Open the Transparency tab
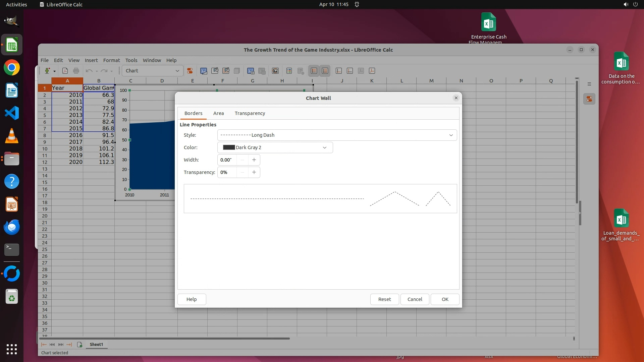The width and height of the screenshot is (644, 362). 250,113
